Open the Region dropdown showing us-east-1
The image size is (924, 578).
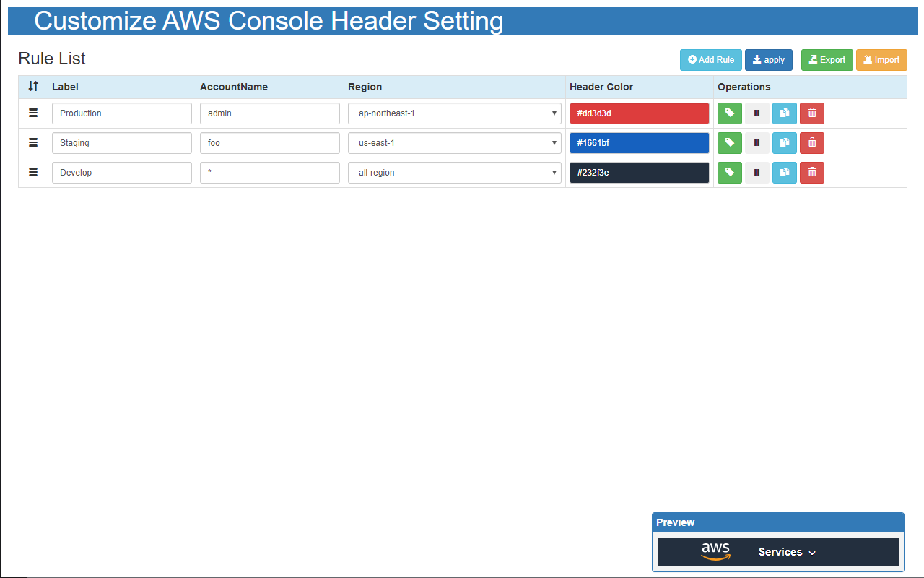[454, 143]
